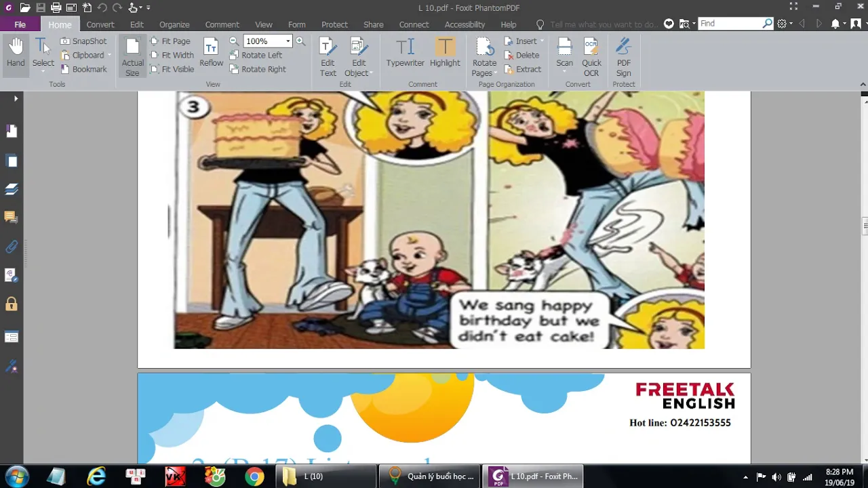
Task: Open the File menu
Action: tap(20, 24)
